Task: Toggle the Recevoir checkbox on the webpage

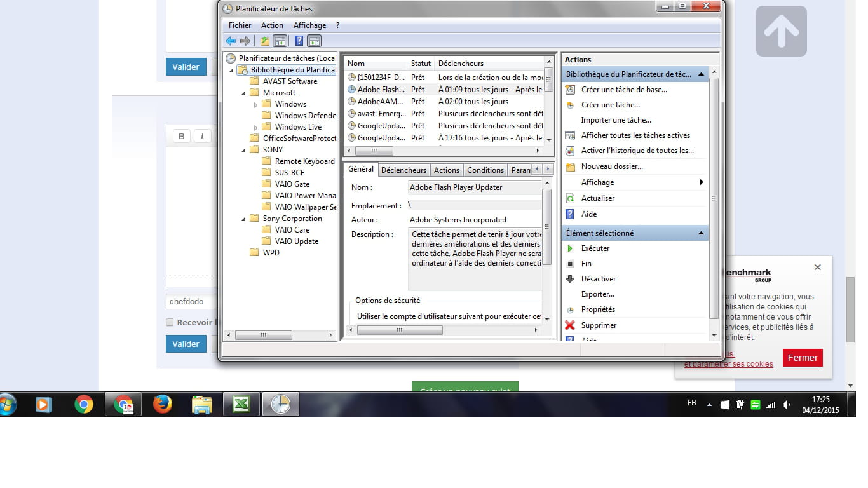Action: tap(170, 322)
